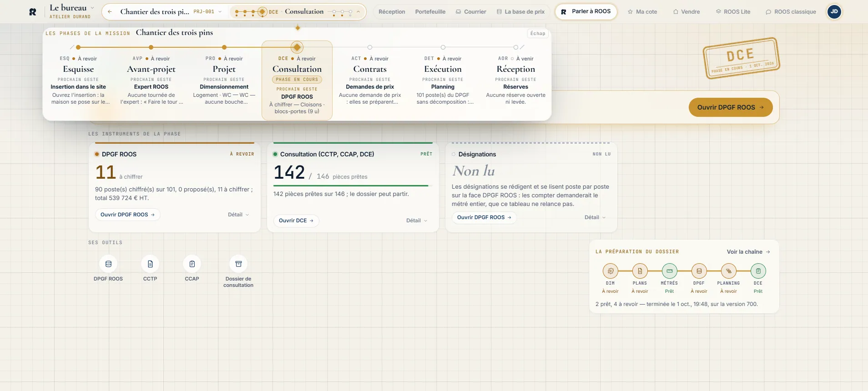The width and height of the screenshot is (868, 391).
Task: Expand Détail on Consultation card
Action: click(x=417, y=221)
